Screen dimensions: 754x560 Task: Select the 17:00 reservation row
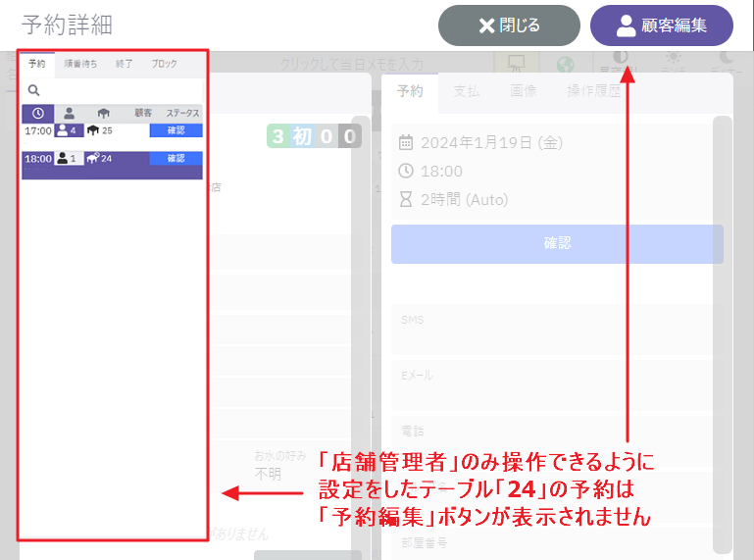[x=112, y=130]
